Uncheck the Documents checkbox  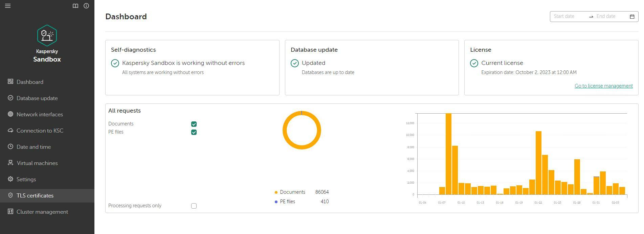click(x=194, y=124)
